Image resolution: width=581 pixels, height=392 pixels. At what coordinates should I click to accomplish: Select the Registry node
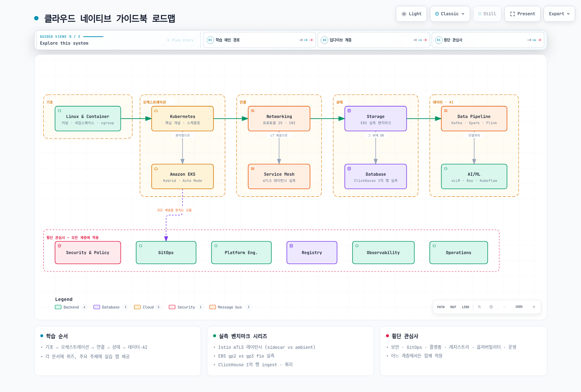point(312,253)
